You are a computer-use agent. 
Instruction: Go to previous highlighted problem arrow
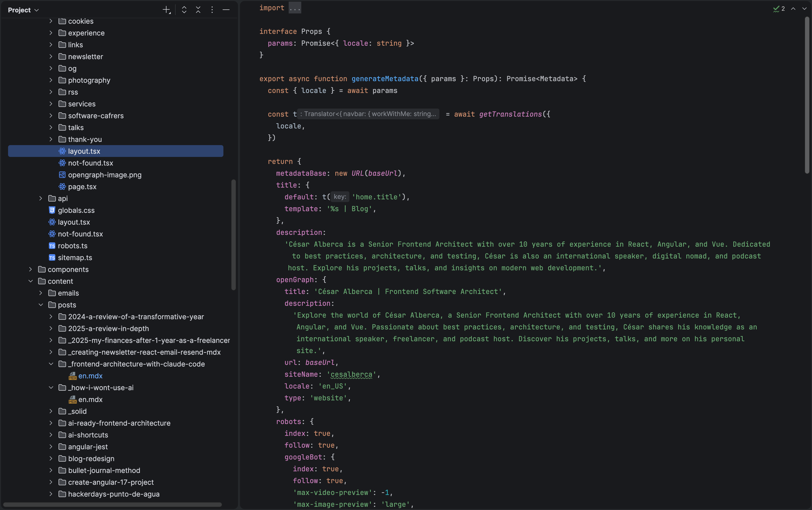[793, 9]
